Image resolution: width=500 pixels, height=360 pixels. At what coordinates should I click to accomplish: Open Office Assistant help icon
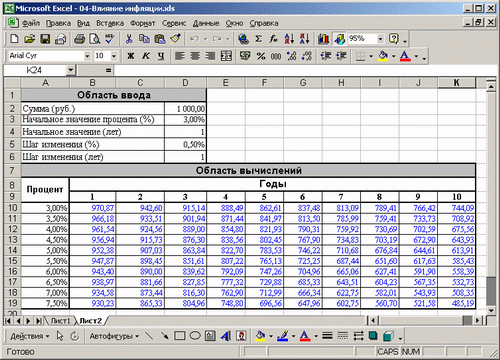(394, 39)
